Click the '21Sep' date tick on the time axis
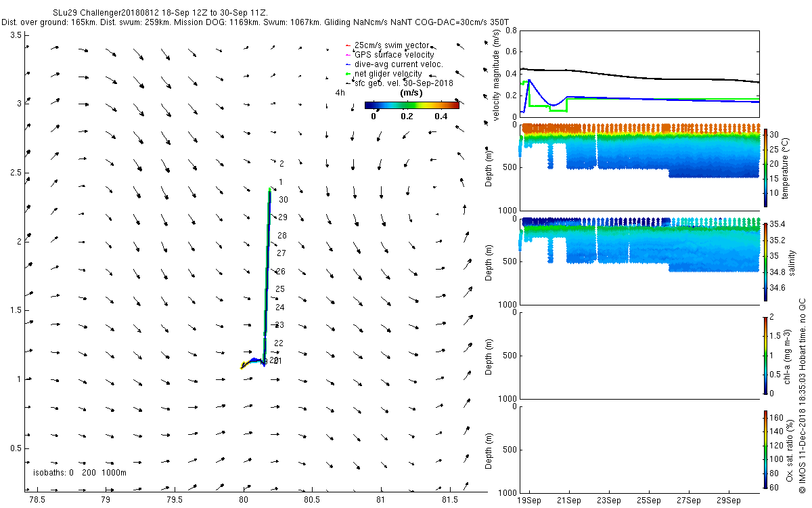812x508 pixels. click(x=569, y=501)
